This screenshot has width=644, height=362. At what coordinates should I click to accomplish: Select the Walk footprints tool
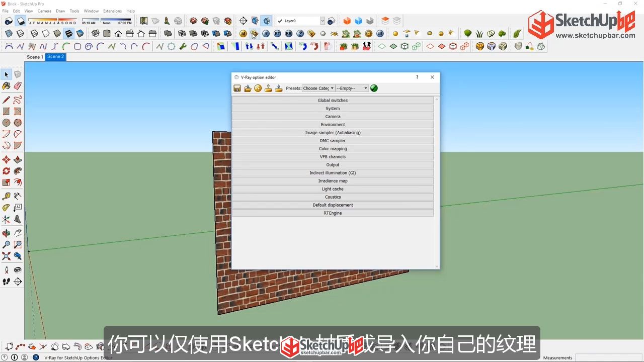pyautogui.click(x=6, y=282)
